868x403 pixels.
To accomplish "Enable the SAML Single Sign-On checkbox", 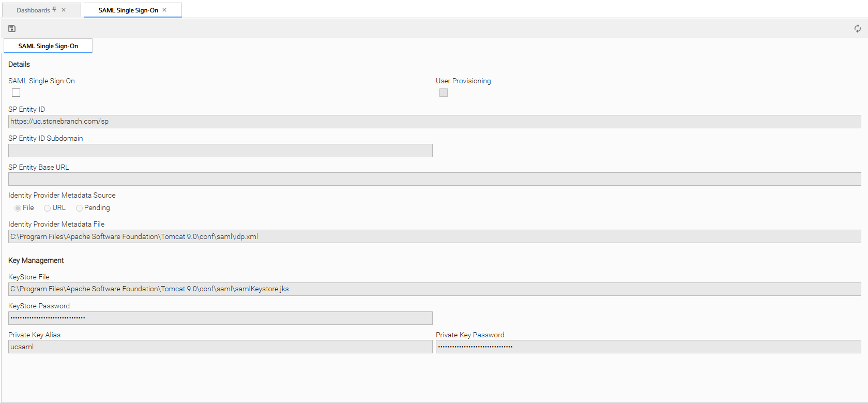I will pos(16,93).
